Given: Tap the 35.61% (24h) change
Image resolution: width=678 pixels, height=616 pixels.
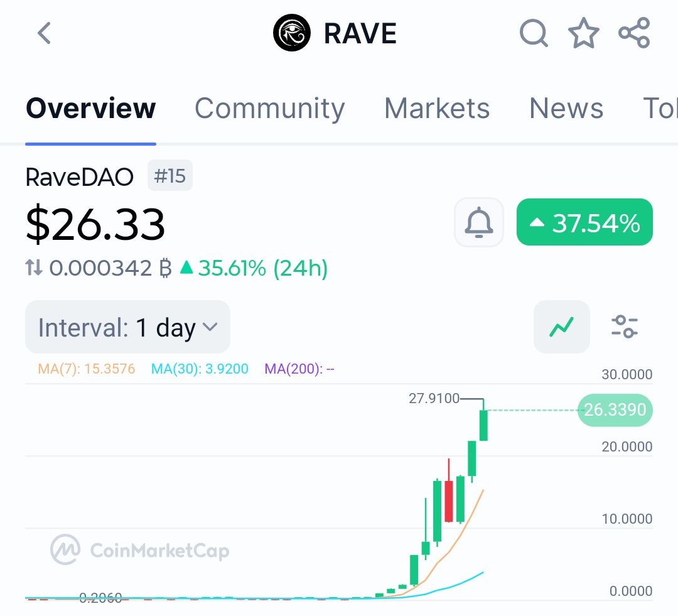Looking at the screenshot, I should 254,268.
